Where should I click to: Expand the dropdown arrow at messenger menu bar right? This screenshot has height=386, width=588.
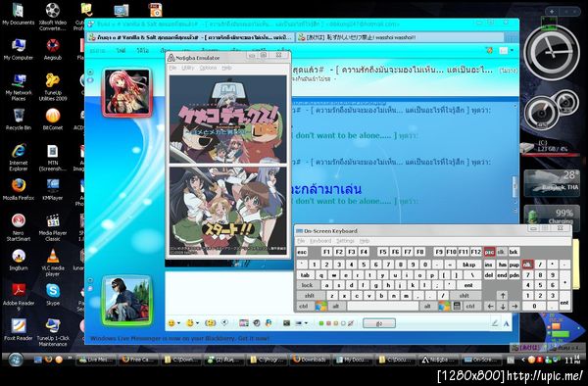click(x=512, y=50)
